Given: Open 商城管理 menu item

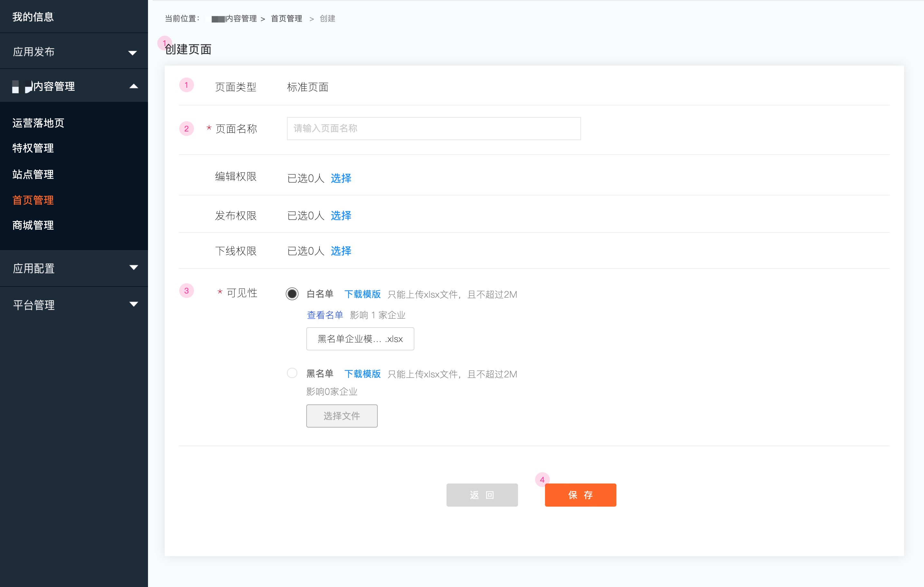Looking at the screenshot, I should pyautogui.click(x=33, y=225).
